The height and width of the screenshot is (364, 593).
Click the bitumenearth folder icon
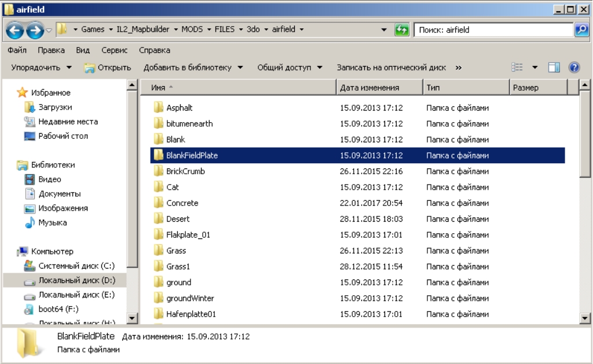tap(159, 123)
